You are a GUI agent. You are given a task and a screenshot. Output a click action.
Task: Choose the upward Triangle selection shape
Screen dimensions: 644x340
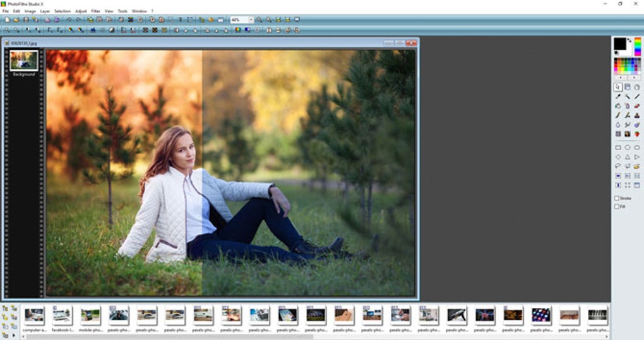pos(628,156)
